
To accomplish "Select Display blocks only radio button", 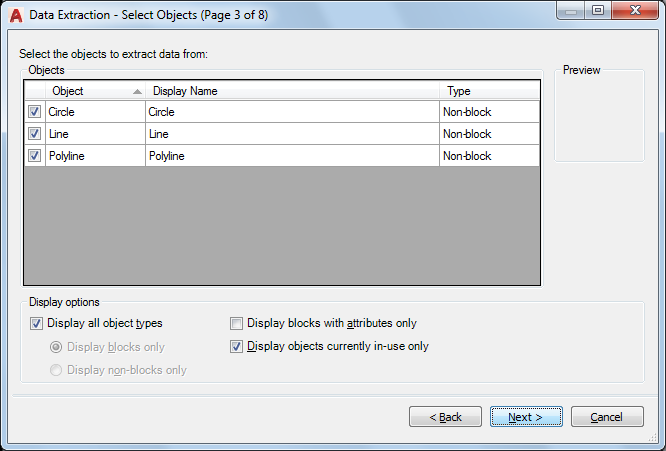I will tap(57, 347).
